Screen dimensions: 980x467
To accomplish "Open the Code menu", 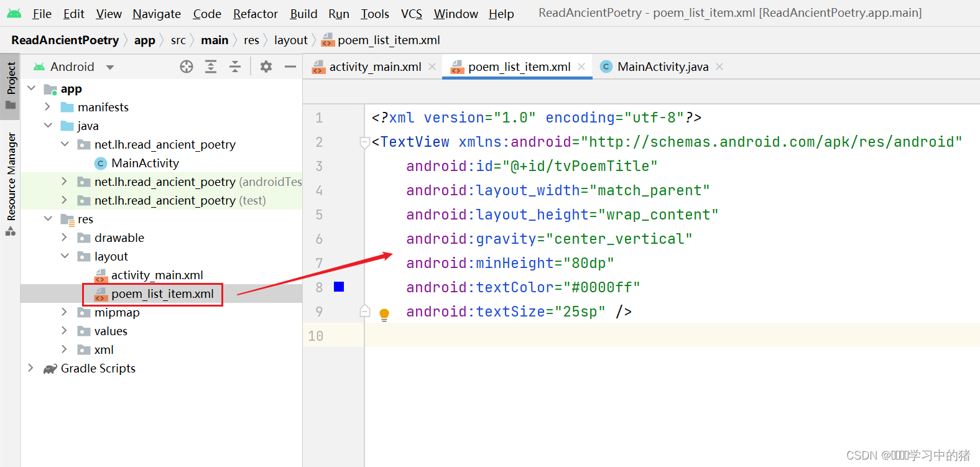I will coord(207,14).
